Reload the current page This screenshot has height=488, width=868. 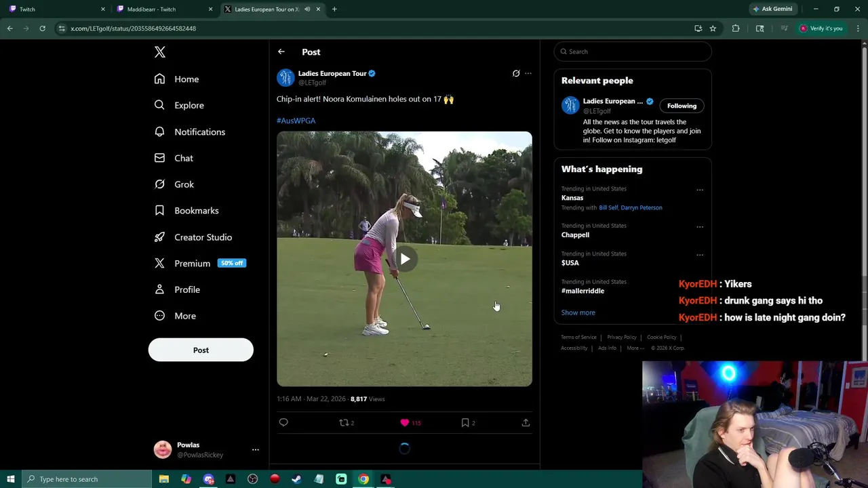42,28
